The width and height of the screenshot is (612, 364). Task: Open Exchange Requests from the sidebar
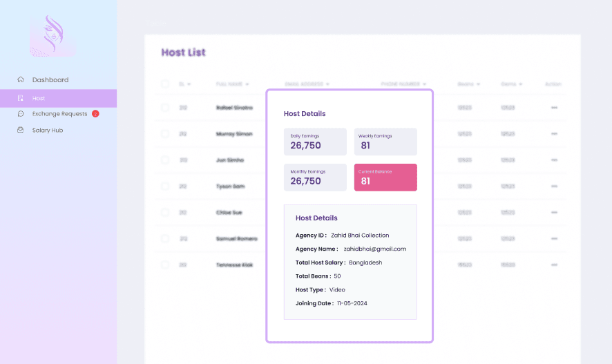pos(59,113)
